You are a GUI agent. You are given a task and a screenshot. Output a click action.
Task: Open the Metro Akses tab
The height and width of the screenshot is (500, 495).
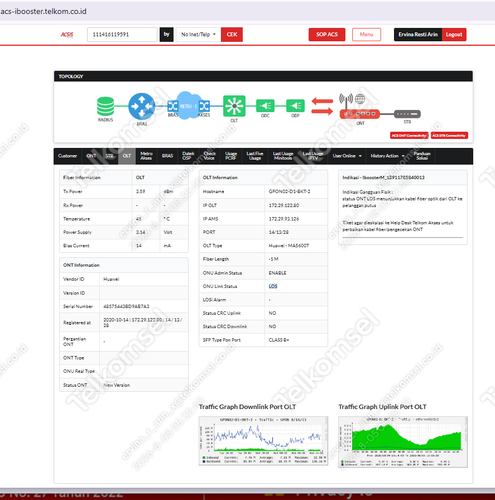(x=146, y=156)
